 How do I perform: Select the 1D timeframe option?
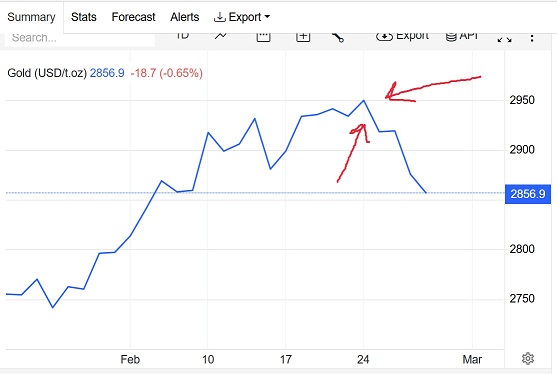coord(182,36)
